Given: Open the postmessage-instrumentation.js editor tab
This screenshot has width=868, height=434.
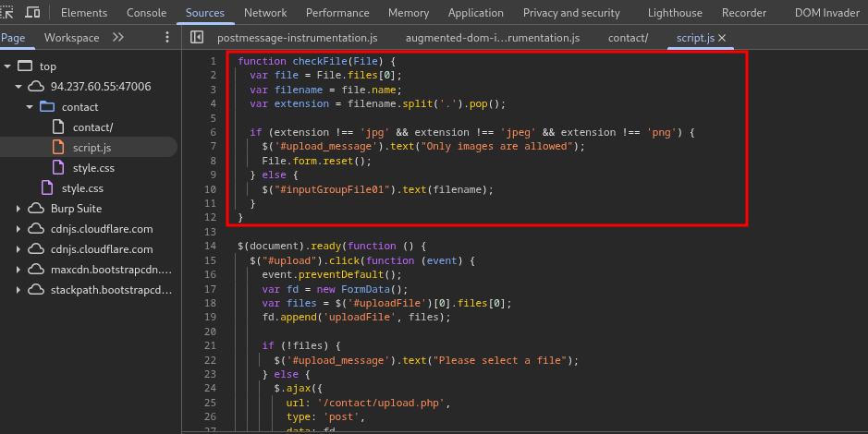Looking at the screenshot, I should coord(297,38).
